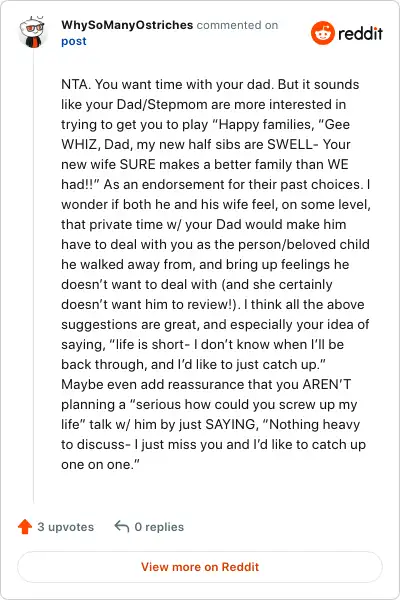Click the "reddit" wordmark text
The height and width of the screenshot is (600, 400).
(x=360, y=34)
